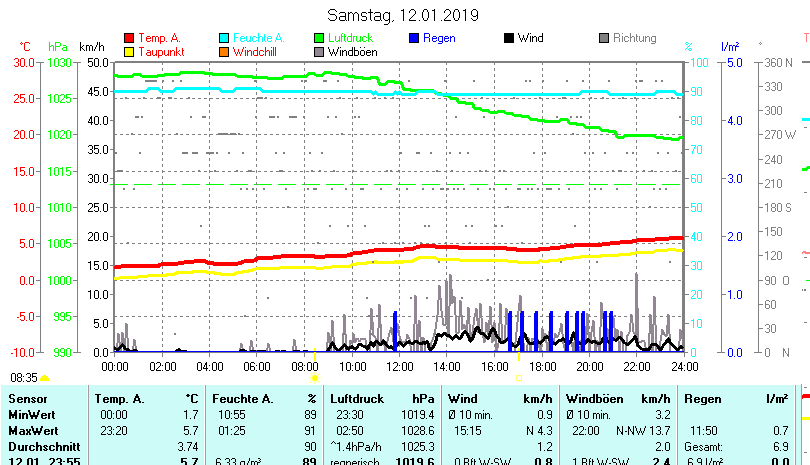
Task: Click the Feuchte A. legend text label
Action: (262, 38)
